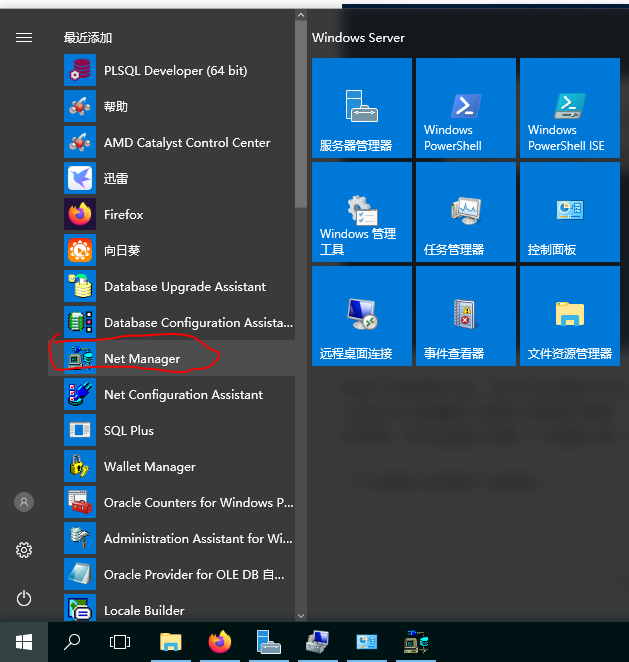Open AMD Catalyst Control Center
This screenshot has width=629, height=662.
click(x=186, y=143)
